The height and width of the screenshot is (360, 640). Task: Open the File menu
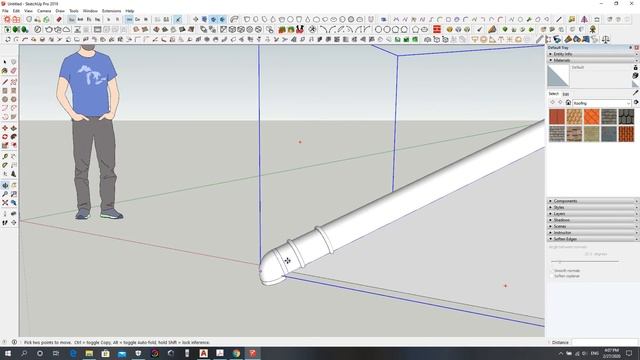(x=5, y=11)
